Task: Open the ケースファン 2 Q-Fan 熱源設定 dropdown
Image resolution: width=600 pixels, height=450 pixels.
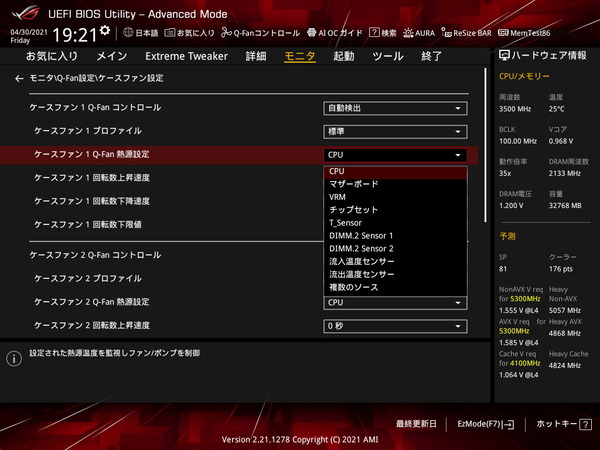Action: click(x=395, y=303)
